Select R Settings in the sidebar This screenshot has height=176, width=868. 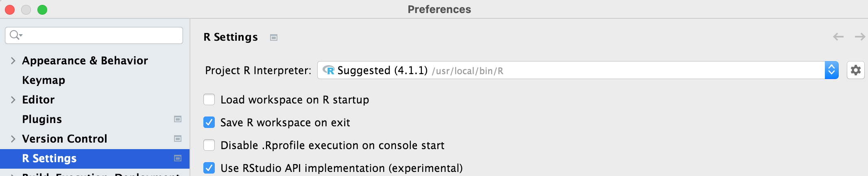[x=49, y=158]
